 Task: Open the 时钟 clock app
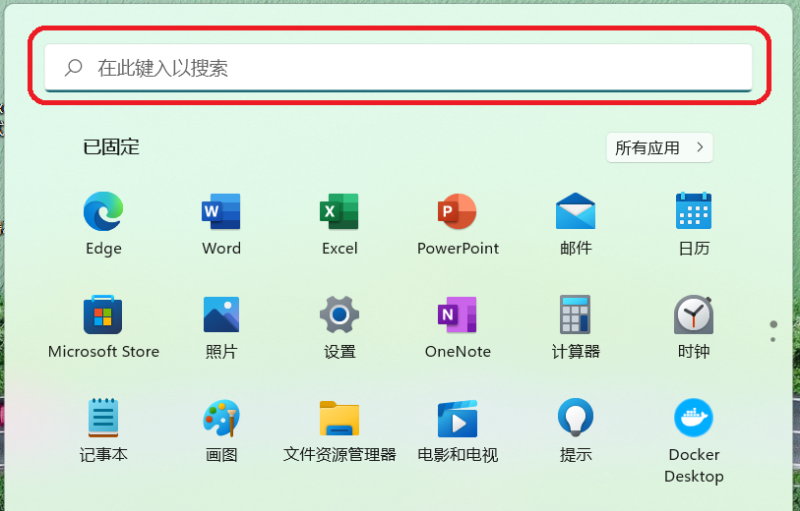[694, 326]
